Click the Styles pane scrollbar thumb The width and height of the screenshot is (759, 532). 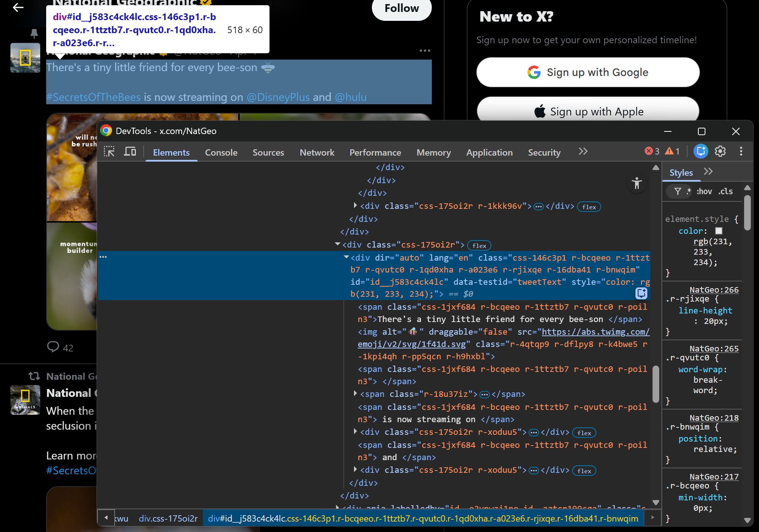click(x=747, y=212)
